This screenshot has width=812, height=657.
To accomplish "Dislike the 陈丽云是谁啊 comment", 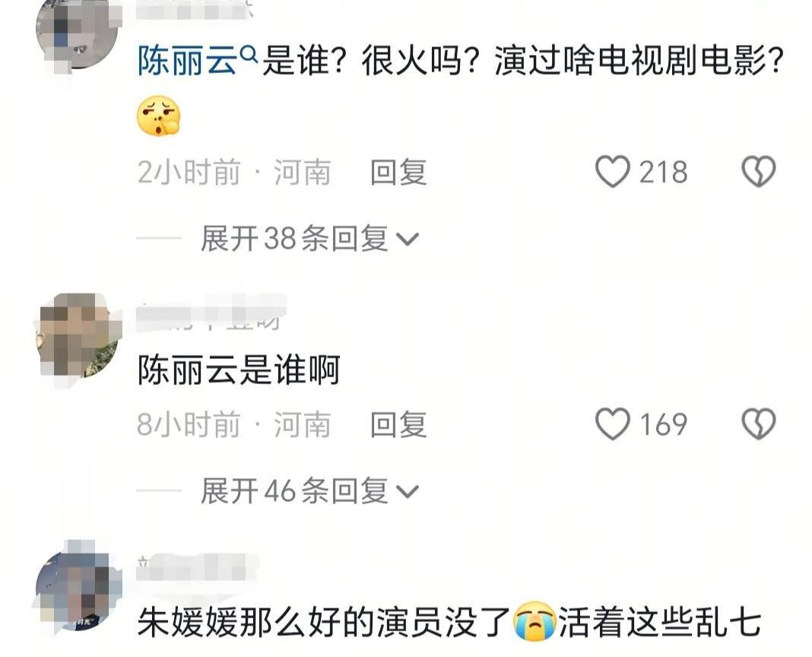I will tap(759, 424).
